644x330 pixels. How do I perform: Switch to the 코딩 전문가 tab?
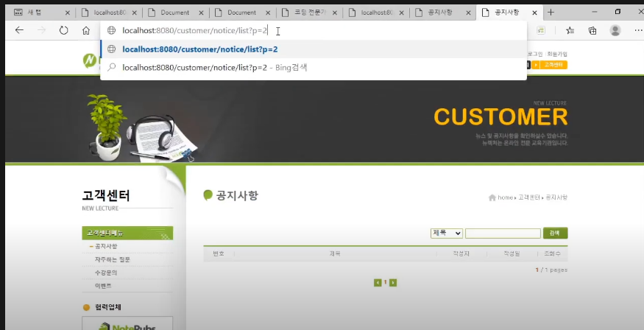(309, 13)
